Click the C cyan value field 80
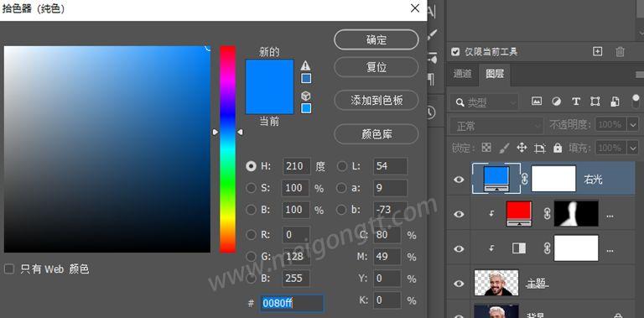 click(x=387, y=235)
